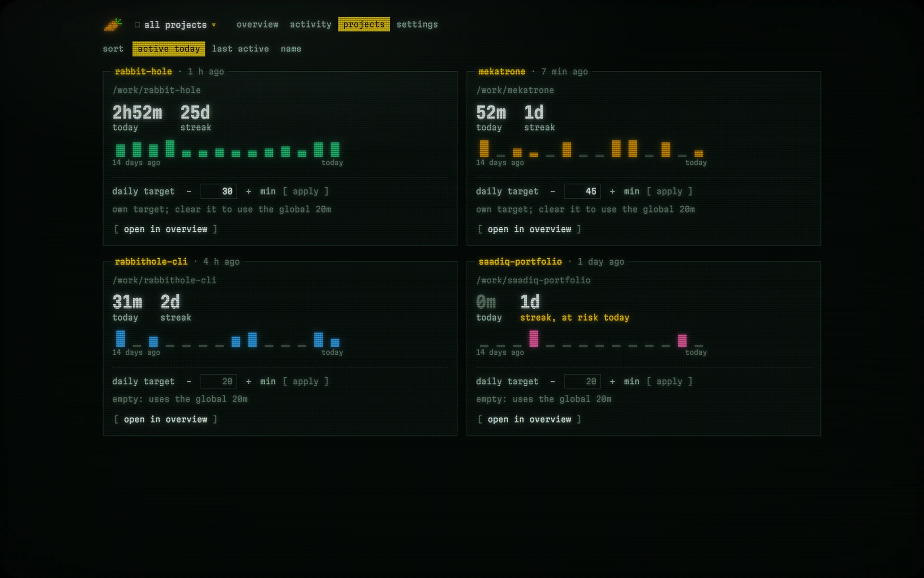Screen dimensions: 924x578
Task: Click the 2d streak value
Action: 170,302
